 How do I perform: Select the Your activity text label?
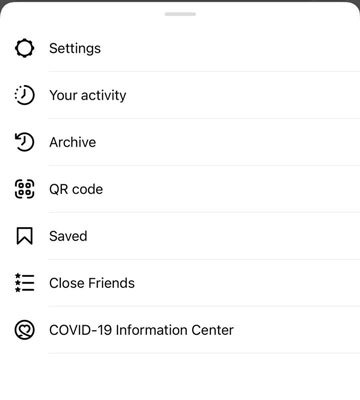coord(88,95)
